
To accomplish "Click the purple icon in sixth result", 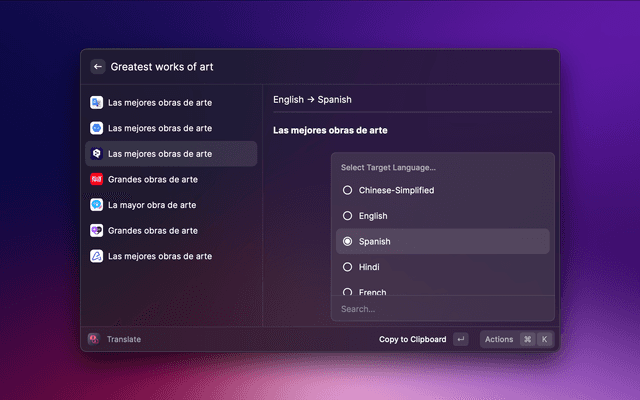I will (96, 230).
